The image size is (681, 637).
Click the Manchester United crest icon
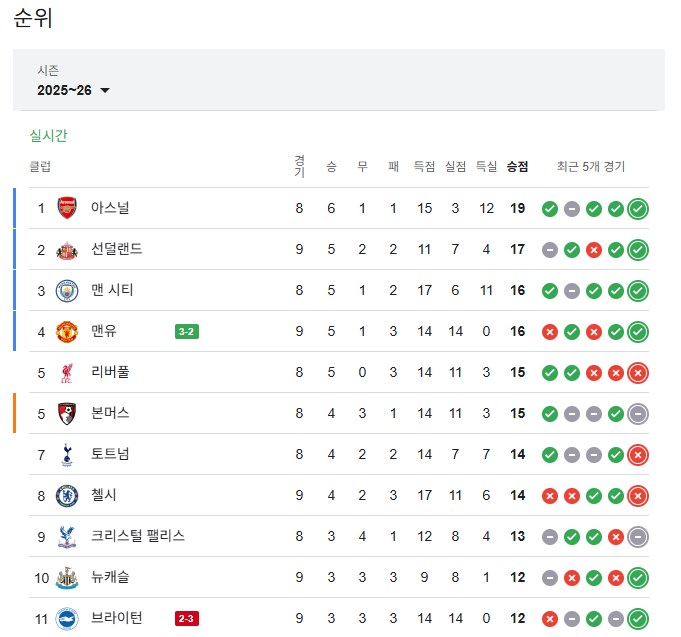tap(67, 331)
